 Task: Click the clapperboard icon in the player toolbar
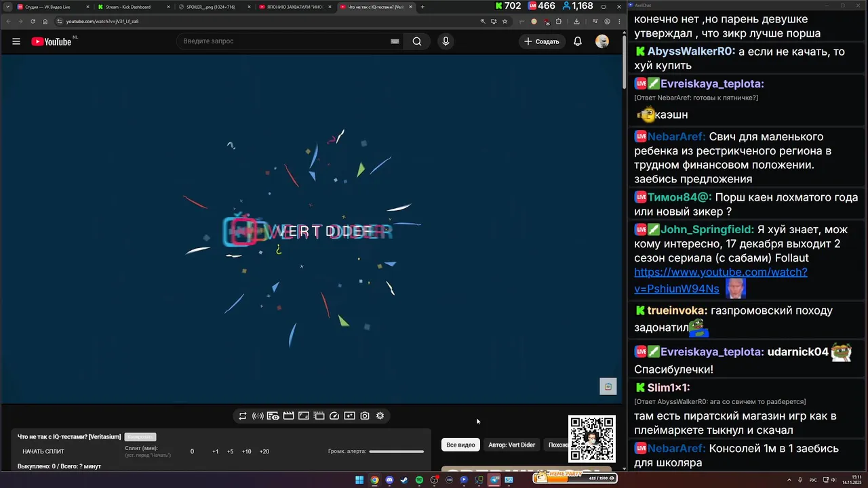point(288,416)
